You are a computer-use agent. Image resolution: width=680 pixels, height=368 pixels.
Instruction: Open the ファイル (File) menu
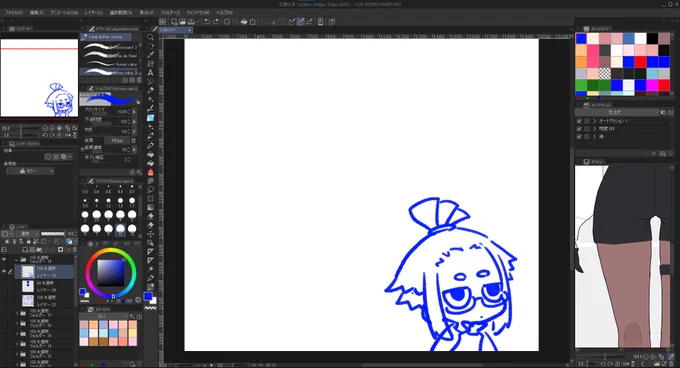(14, 13)
